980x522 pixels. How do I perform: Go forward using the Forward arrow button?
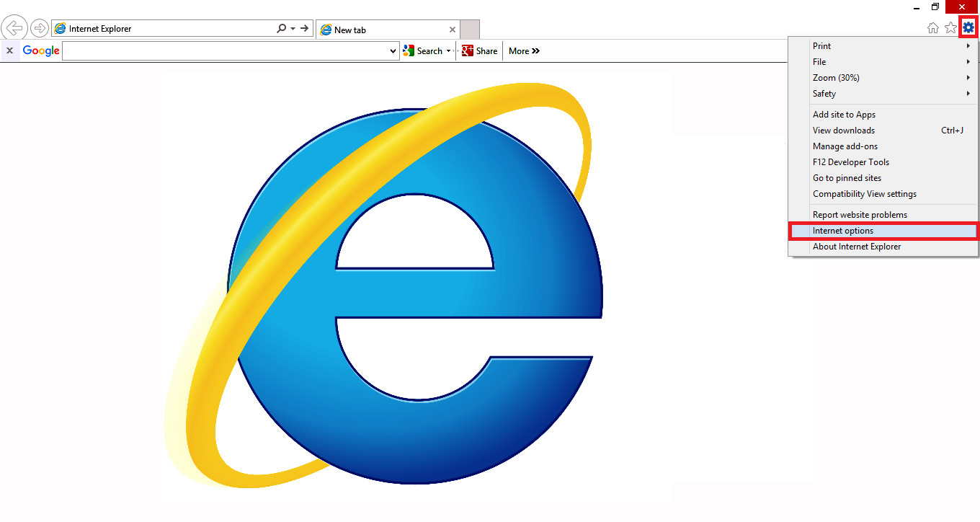coord(39,29)
